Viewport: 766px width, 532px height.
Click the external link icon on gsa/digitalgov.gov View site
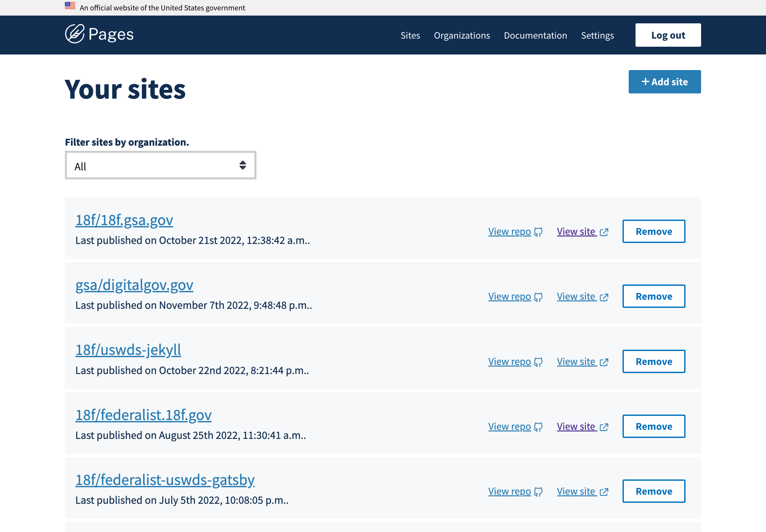point(604,298)
